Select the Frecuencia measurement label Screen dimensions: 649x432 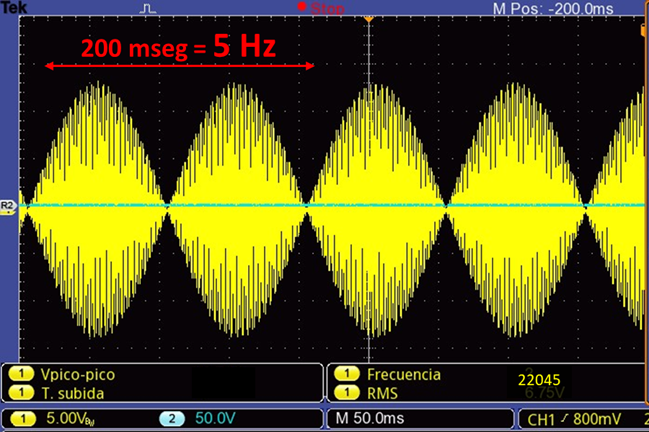pos(404,374)
